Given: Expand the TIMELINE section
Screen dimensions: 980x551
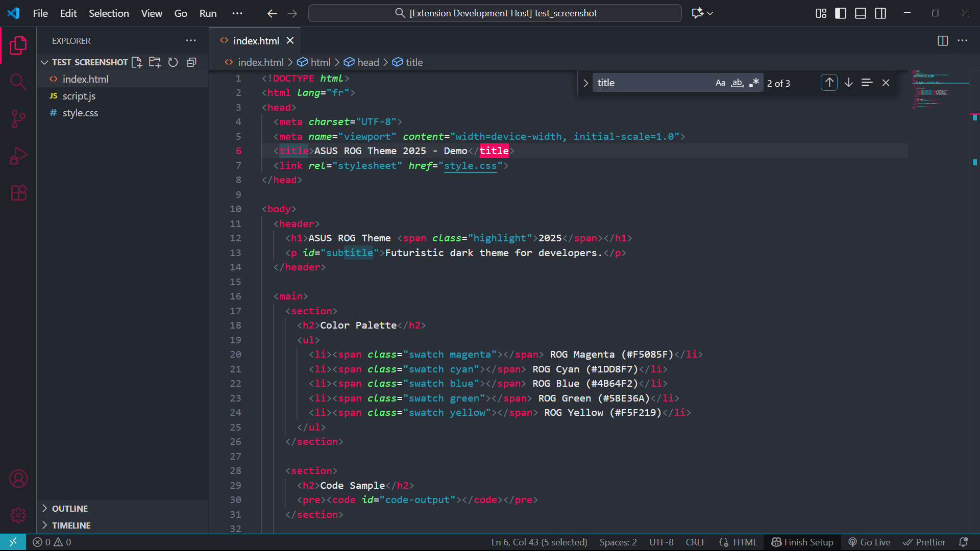Looking at the screenshot, I should pyautogui.click(x=71, y=525).
